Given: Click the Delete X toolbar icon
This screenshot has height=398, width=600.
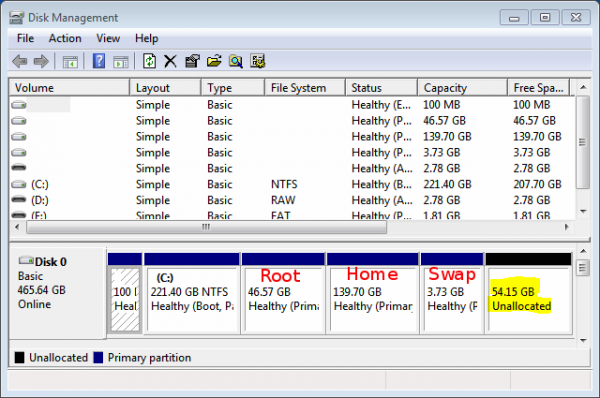Looking at the screenshot, I should [x=170, y=61].
